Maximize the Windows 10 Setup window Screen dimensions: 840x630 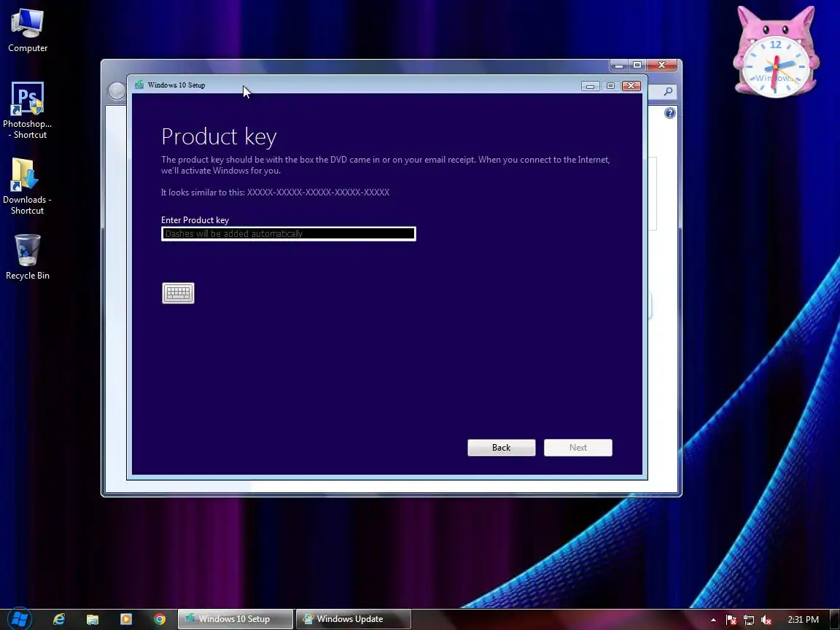[610, 86]
